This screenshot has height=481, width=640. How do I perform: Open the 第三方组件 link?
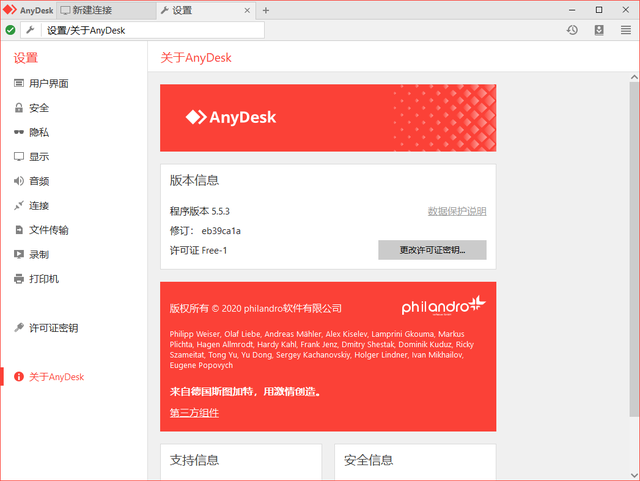pyautogui.click(x=194, y=413)
